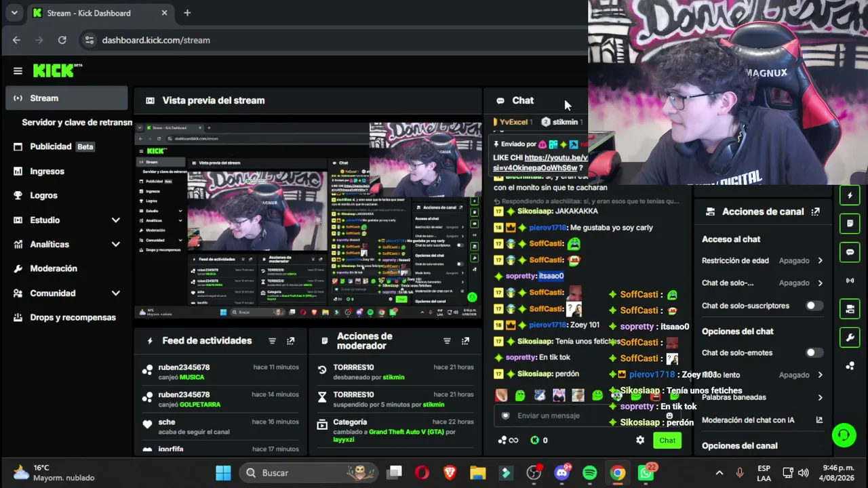
Task: Click the Windows taskbar Buscar search box
Action: [309, 472]
